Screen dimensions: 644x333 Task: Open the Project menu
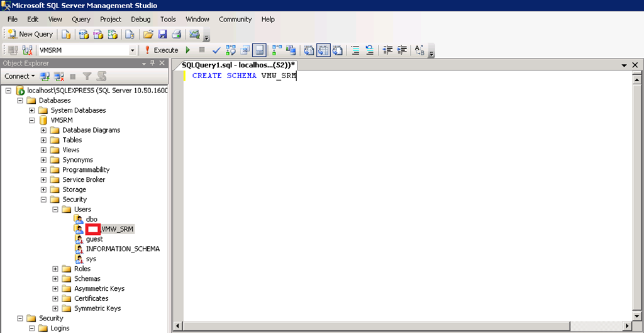tap(111, 20)
